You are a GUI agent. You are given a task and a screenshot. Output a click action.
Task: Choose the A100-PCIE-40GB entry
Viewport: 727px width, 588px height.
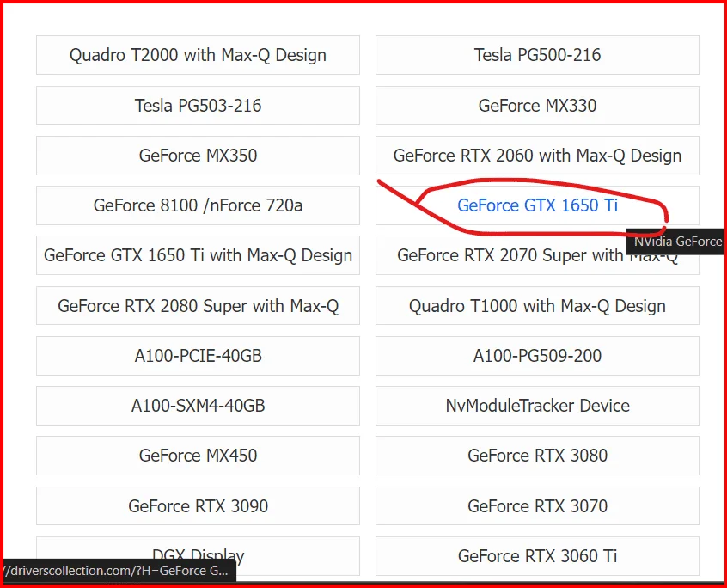point(198,356)
